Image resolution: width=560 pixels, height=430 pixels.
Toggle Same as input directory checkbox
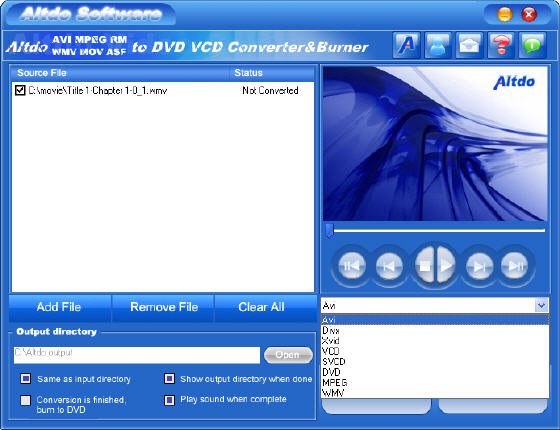click(26, 379)
